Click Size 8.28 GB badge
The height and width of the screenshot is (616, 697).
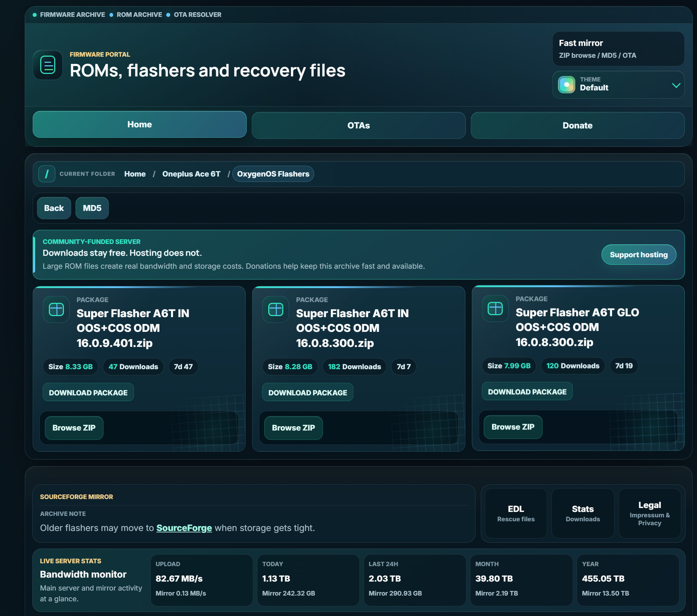290,367
